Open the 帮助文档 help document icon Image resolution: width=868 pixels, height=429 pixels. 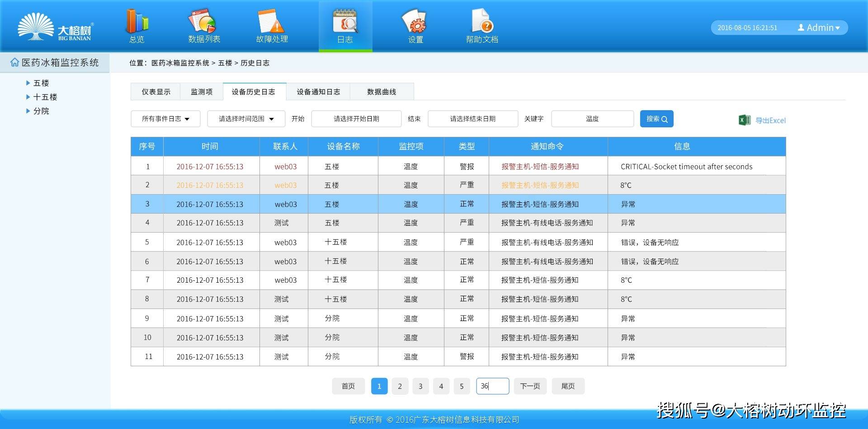point(482,21)
